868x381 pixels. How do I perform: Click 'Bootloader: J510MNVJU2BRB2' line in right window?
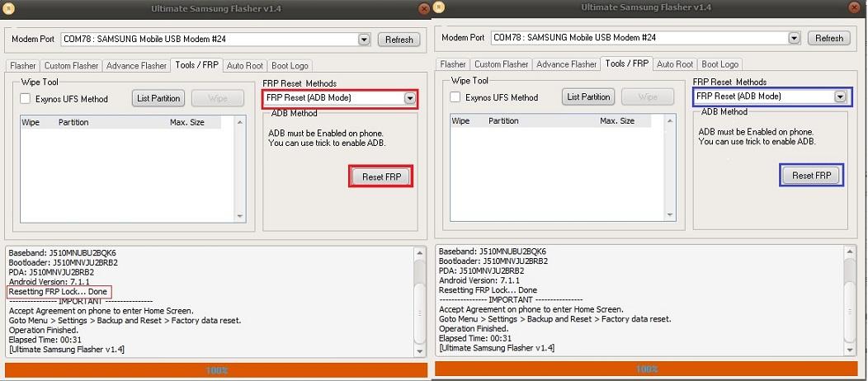pos(493,261)
